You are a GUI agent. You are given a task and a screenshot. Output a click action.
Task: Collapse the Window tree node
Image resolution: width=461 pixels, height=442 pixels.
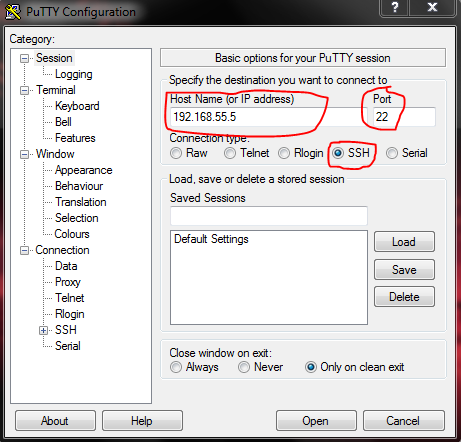coord(24,154)
